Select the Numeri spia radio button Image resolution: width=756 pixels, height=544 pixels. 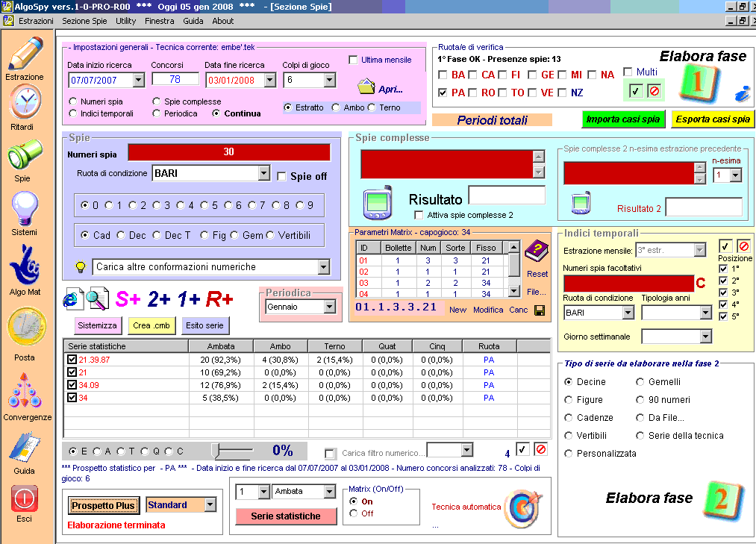point(73,101)
